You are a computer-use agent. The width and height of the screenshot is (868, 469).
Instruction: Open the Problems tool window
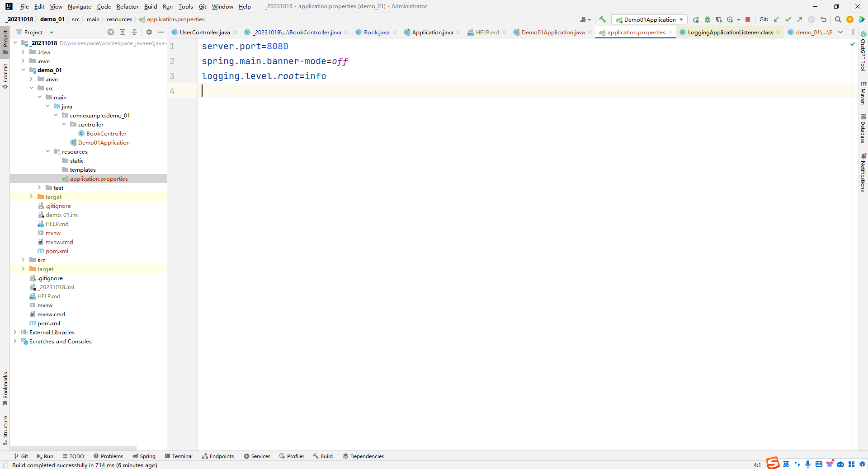108,456
